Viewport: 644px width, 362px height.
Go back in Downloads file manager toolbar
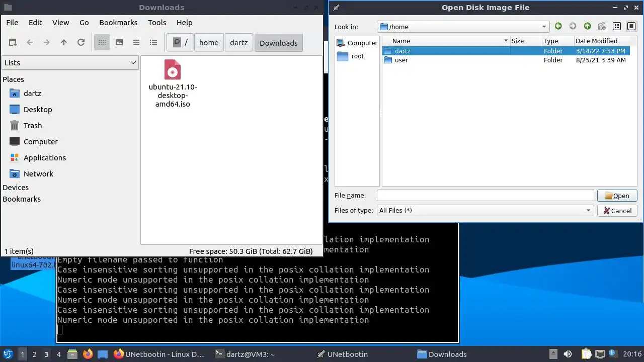tap(30, 43)
